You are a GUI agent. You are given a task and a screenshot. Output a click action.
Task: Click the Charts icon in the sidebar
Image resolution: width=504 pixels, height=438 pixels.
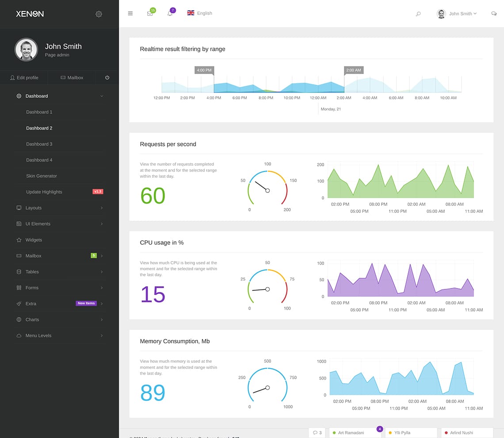coord(19,319)
